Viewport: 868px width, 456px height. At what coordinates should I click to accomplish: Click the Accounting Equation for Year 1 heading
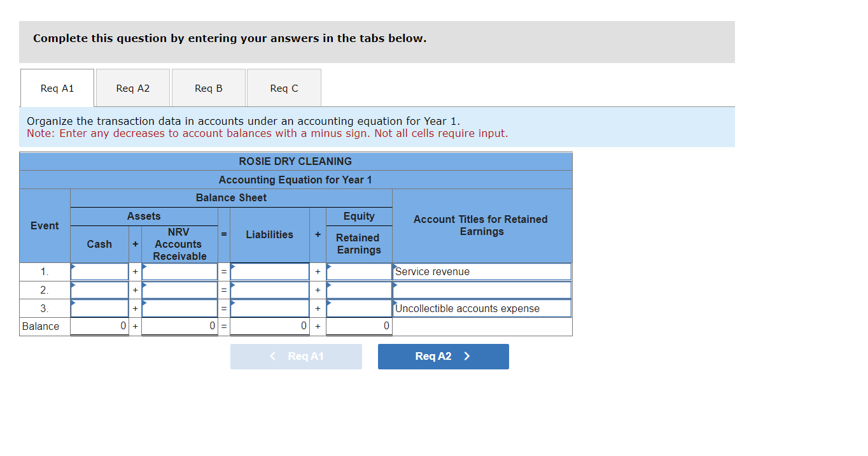click(295, 180)
